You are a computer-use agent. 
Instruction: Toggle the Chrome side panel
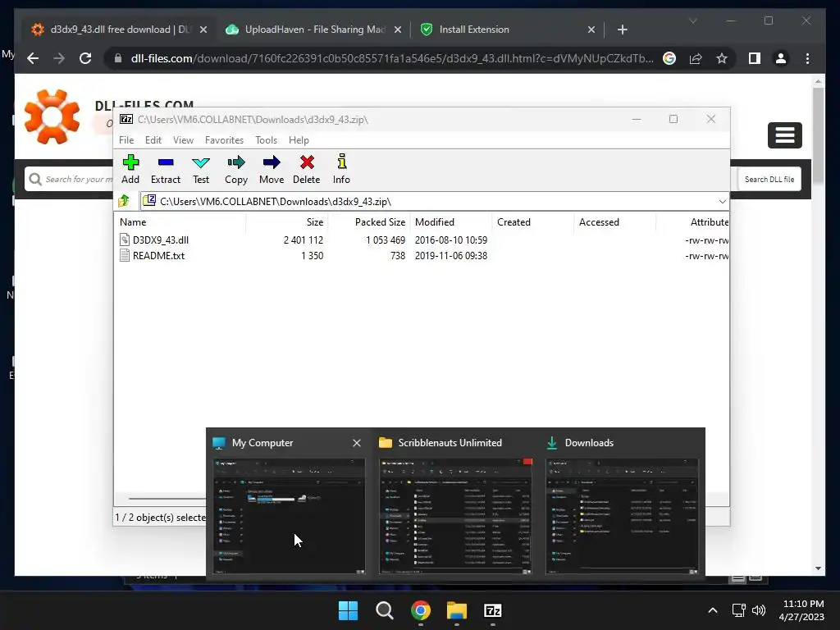755,58
